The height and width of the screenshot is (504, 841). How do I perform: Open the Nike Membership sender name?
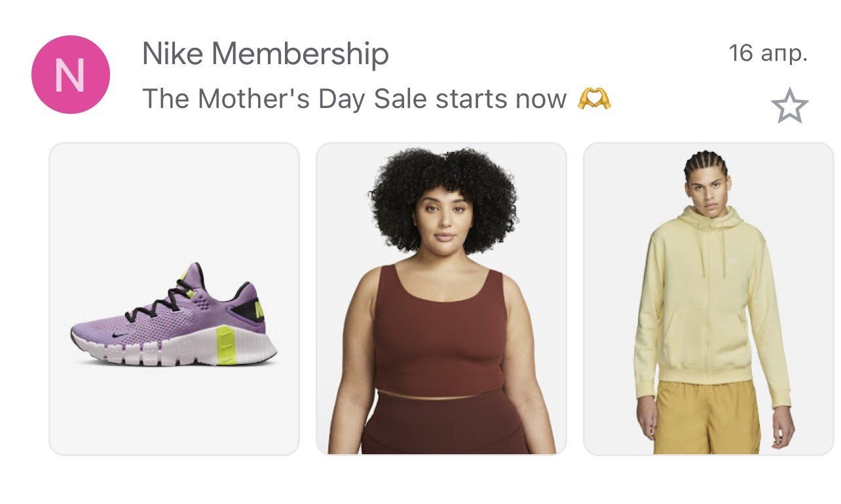point(265,54)
